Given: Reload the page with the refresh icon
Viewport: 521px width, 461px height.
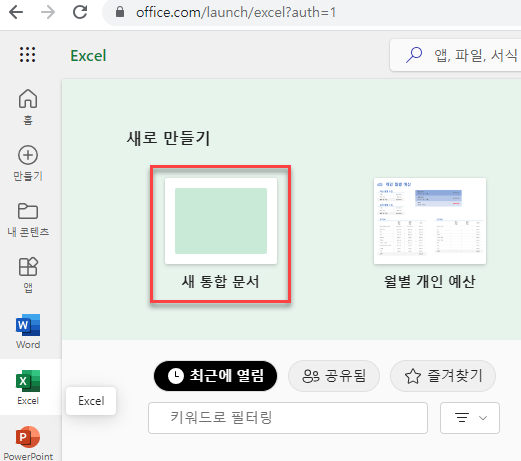Looking at the screenshot, I should 80,12.
